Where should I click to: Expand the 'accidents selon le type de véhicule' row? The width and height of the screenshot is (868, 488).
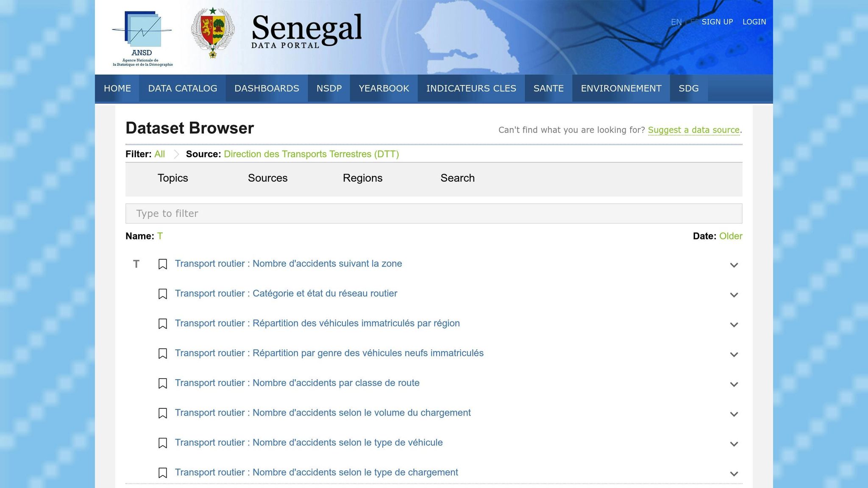[734, 444]
